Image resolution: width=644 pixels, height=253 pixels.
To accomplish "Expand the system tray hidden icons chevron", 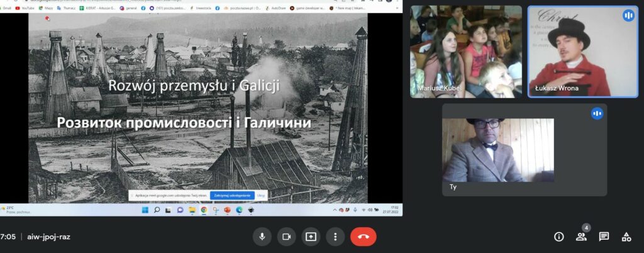I will pos(334,210).
